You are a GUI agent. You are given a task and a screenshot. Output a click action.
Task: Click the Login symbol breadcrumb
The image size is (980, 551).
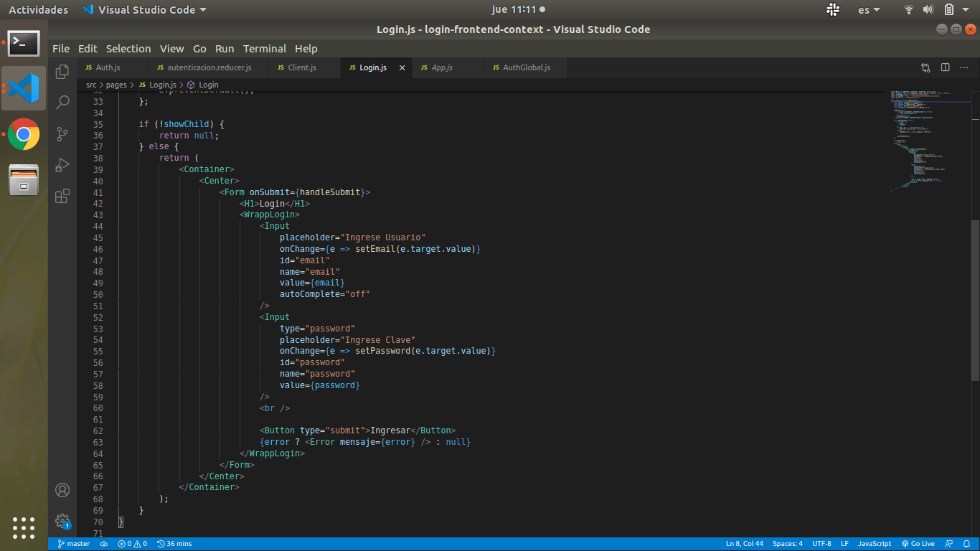202,85
